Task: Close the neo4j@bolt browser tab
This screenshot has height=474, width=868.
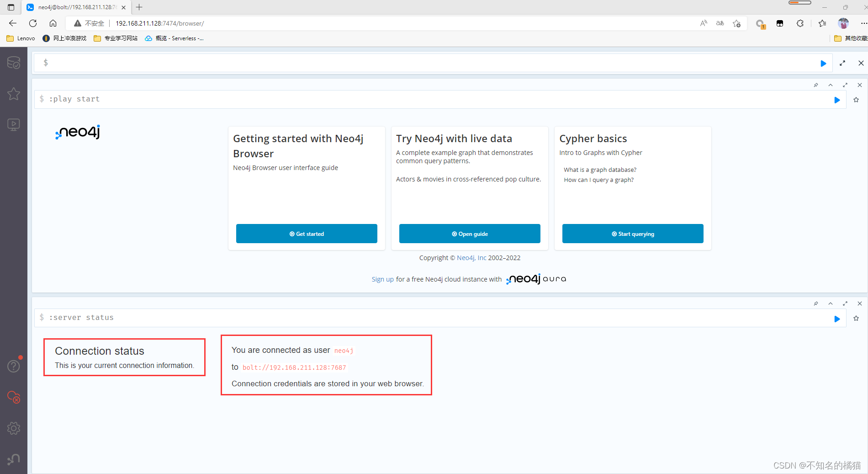Action: coord(123,7)
